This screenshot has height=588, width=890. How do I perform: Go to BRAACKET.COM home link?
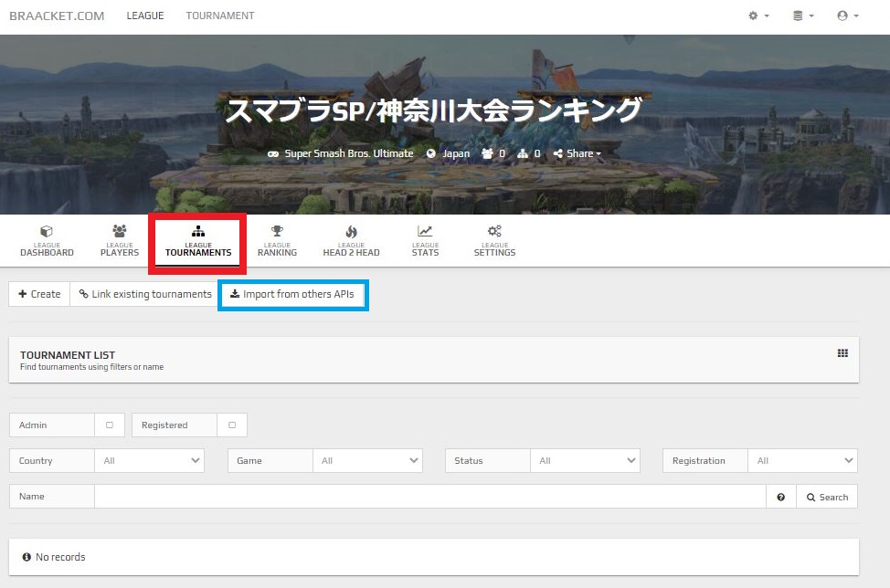tap(57, 16)
